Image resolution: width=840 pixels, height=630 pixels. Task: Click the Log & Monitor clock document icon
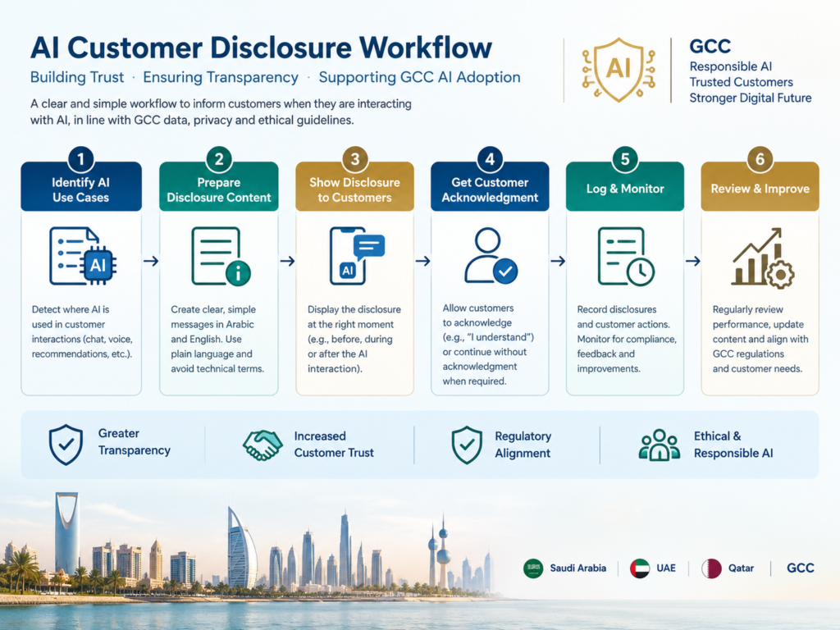(626, 256)
